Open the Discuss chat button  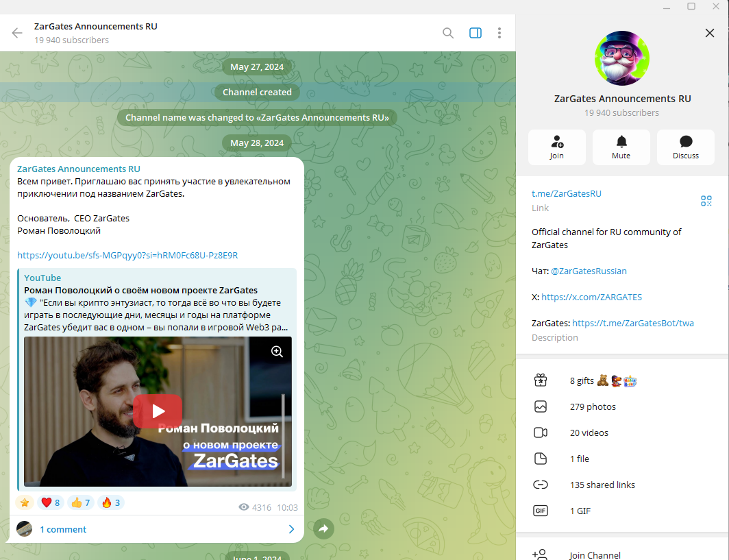pyautogui.click(x=685, y=147)
